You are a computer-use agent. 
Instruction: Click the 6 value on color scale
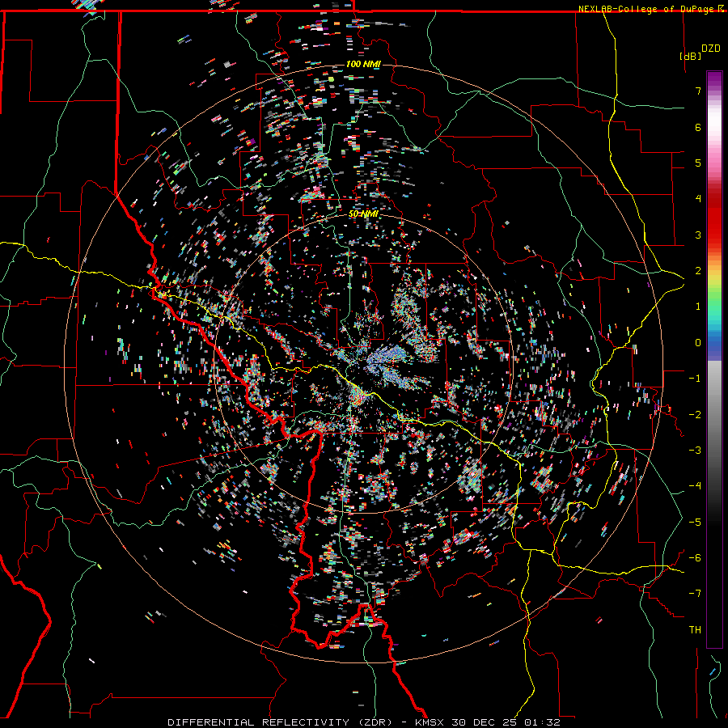point(698,127)
